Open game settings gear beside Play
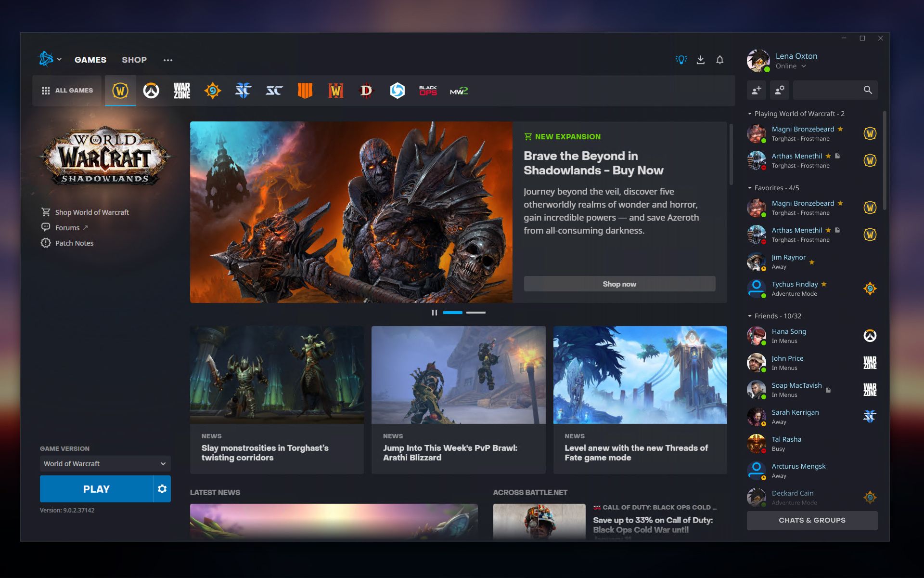Image resolution: width=924 pixels, height=578 pixels. 162,489
